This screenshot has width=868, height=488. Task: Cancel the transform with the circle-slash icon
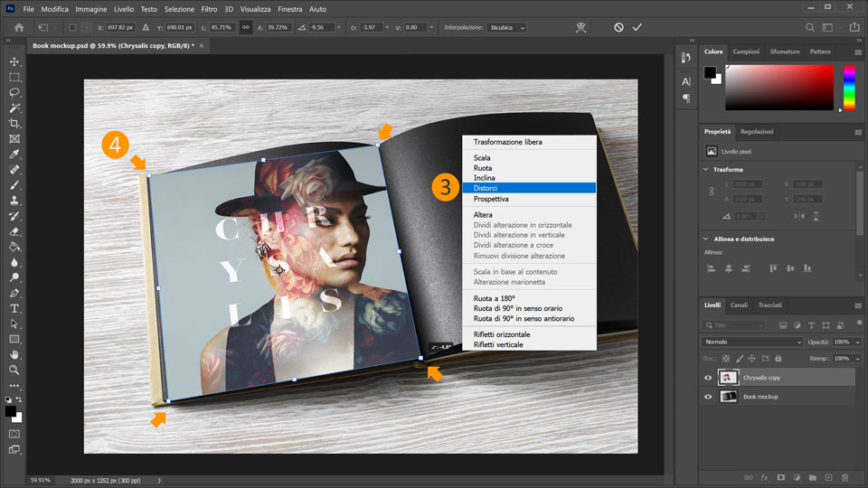click(618, 27)
